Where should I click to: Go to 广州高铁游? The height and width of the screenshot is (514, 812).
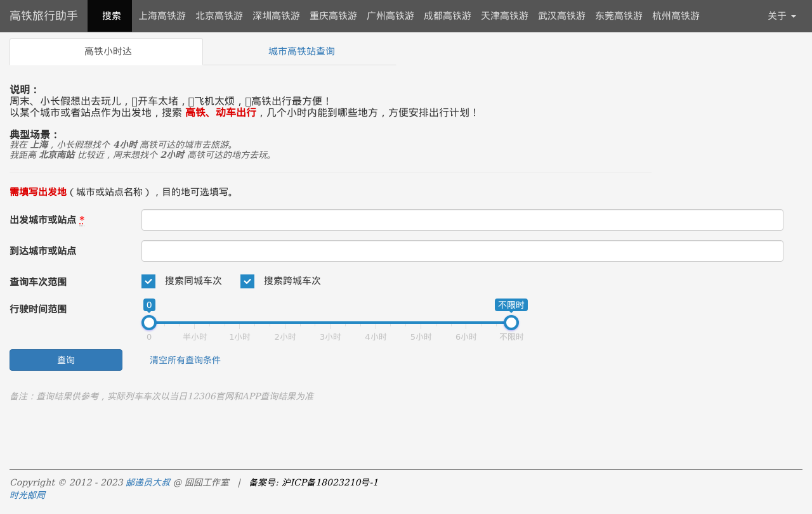coord(390,15)
